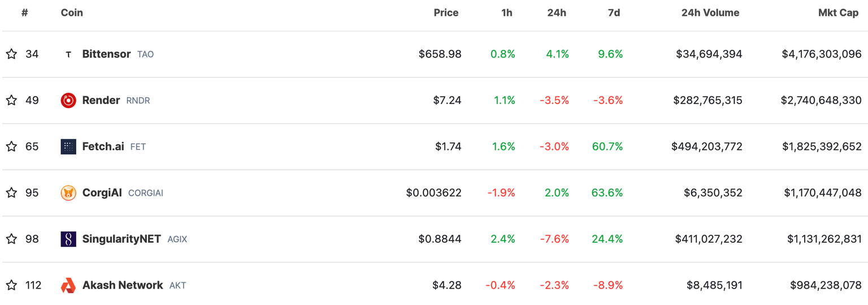This screenshot has width=868, height=305.
Task: Star the Akash Network row
Action: [11, 285]
